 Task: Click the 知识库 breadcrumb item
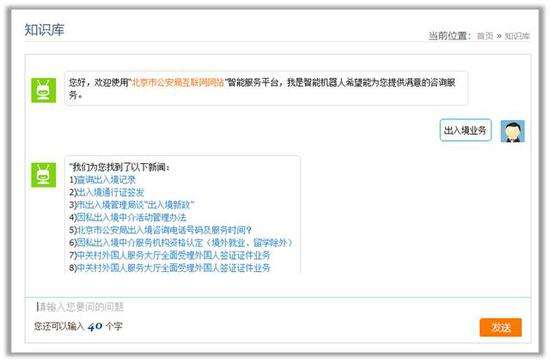click(x=517, y=36)
